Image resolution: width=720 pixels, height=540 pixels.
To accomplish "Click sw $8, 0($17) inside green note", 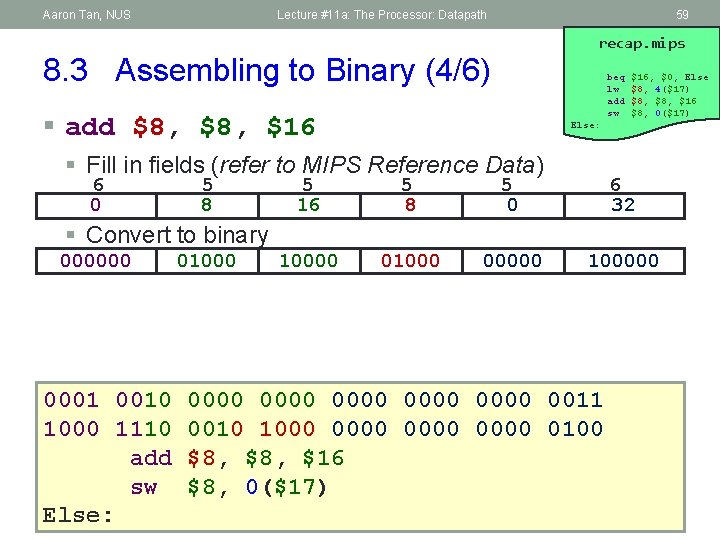I will (647, 113).
